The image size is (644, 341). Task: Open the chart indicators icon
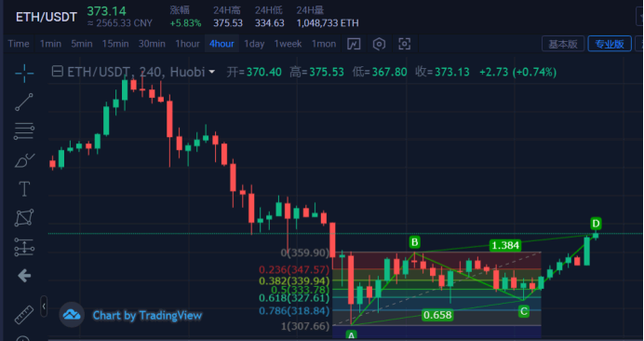tap(354, 44)
